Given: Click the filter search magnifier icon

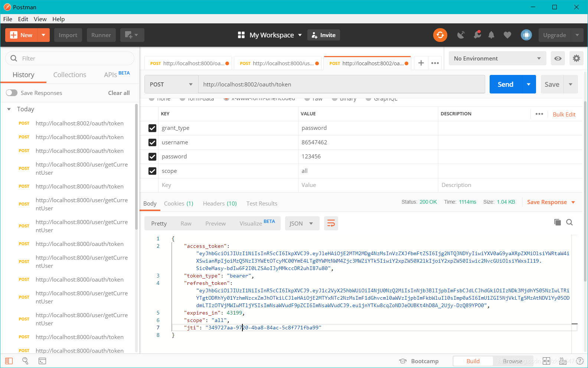Looking at the screenshot, I should 14,58.
